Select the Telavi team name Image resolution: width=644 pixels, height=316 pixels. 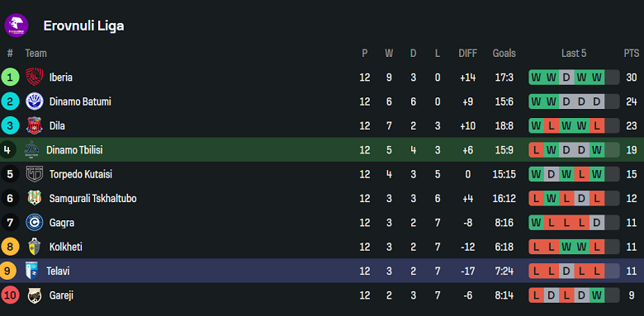tap(58, 271)
